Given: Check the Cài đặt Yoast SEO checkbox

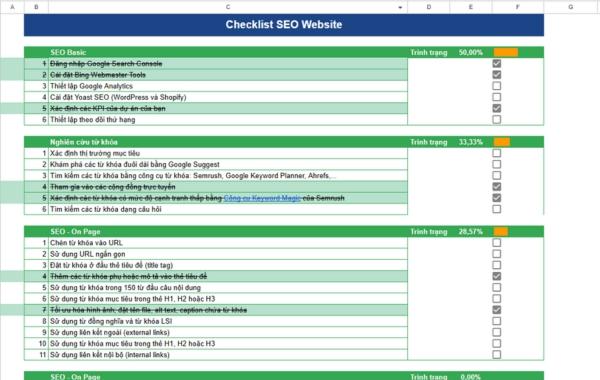Looking at the screenshot, I should click(497, 97).
